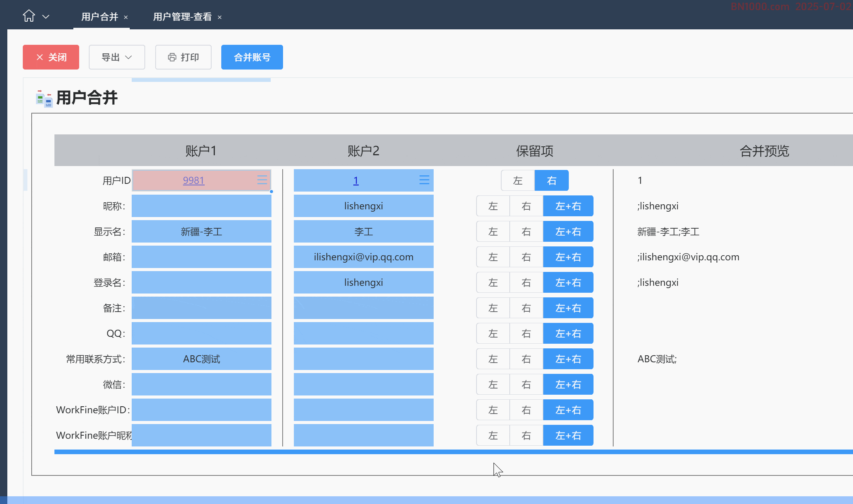Screen dimensions: 853x504
Task: Select 右 for 常用联系方式 row
Action: pos(526,359)
